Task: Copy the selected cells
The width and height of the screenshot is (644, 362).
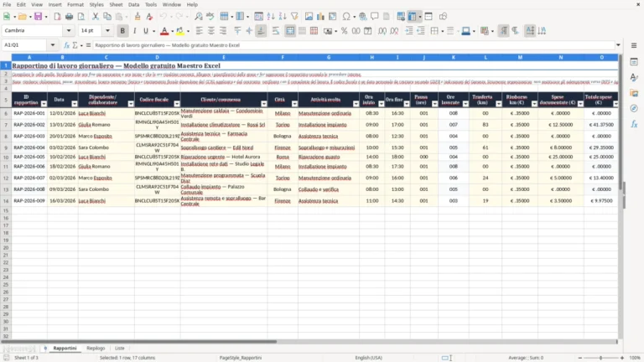Action: (x=107, y=17)
